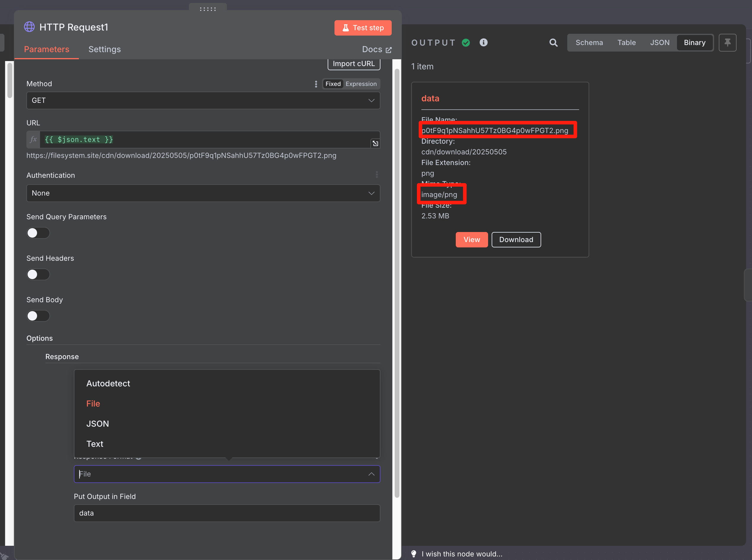This screenshot has height=560, width=752.
Task: Download the binary png file
Action: 516,240
